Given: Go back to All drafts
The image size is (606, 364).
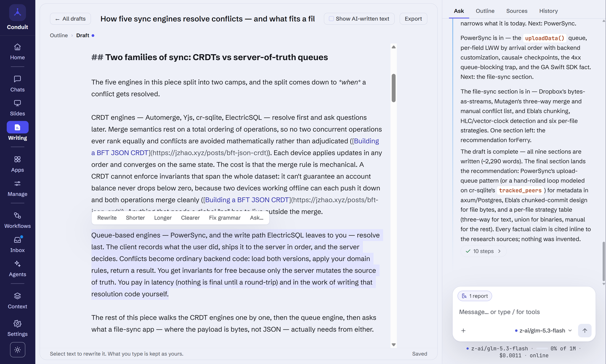Looking at the screenshot, I should [x=70, y=19].
